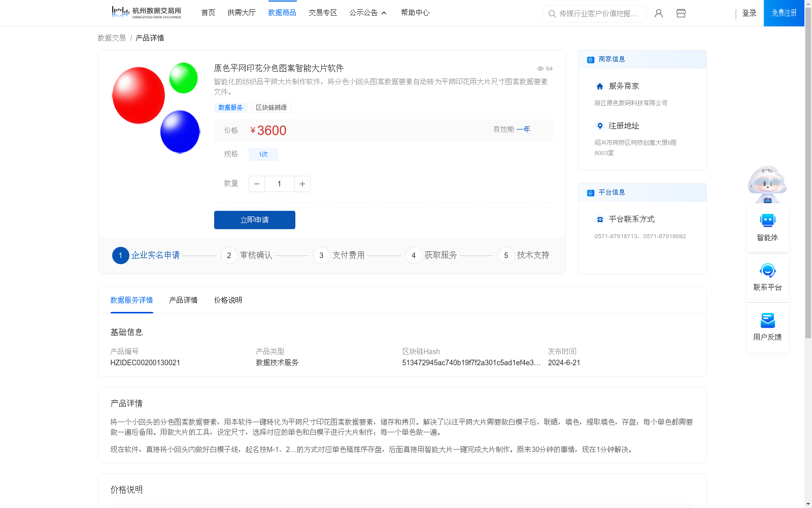812x508 pixels.
Task: Click step 1 企业实名申请
Action: tap(146, 256)
